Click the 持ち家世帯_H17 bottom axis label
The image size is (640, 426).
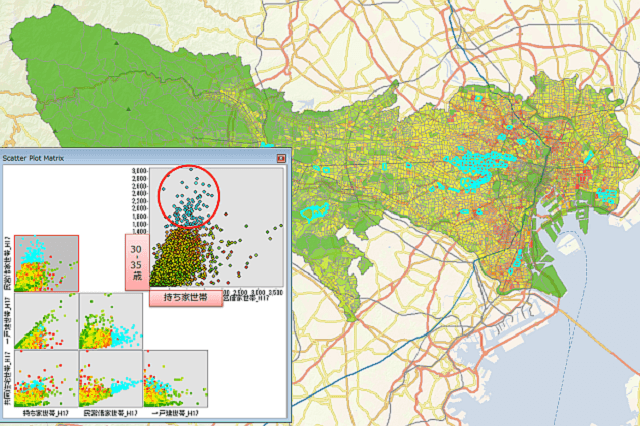point(44,411)
